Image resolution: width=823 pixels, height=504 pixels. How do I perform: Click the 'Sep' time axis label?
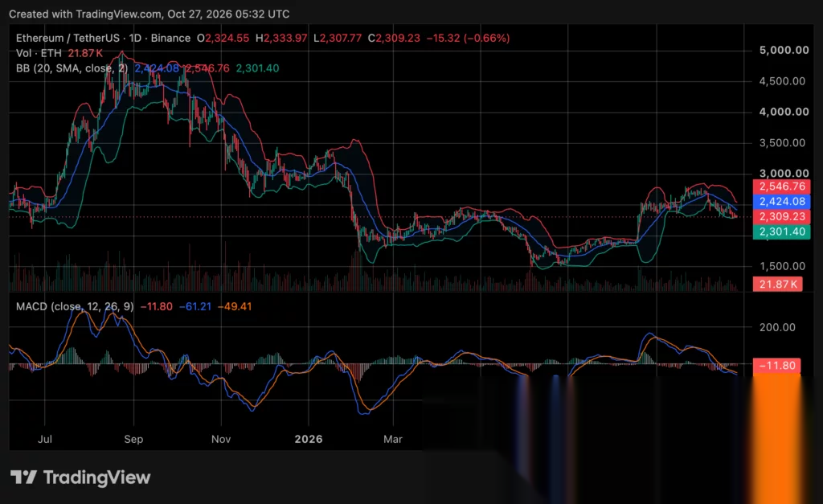point(133,440)
